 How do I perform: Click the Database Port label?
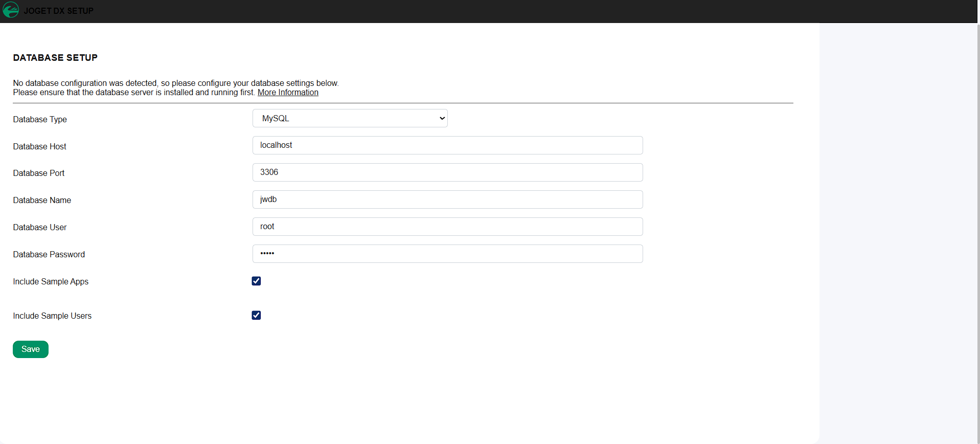(39, 173)
